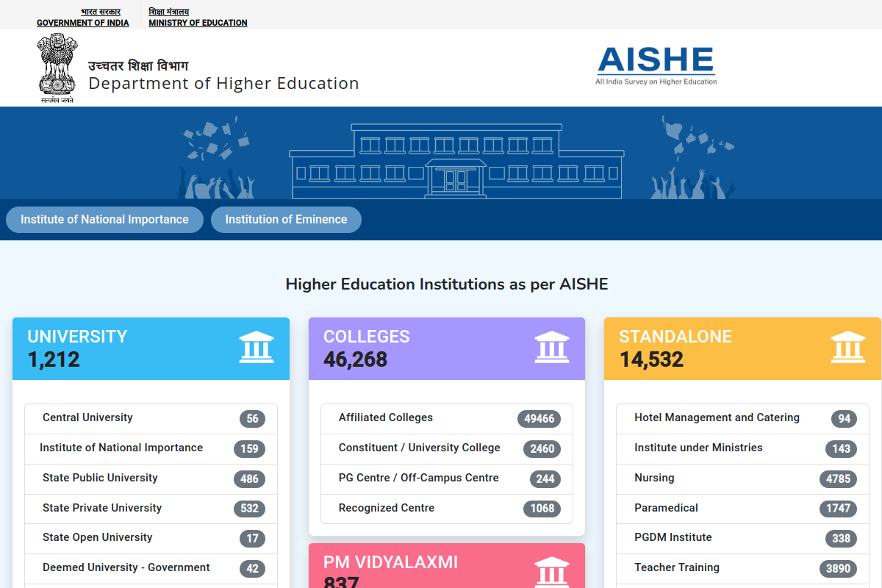Click the 42 count badge
This screenshot has height=588, width=882.
tap(252, 569)
